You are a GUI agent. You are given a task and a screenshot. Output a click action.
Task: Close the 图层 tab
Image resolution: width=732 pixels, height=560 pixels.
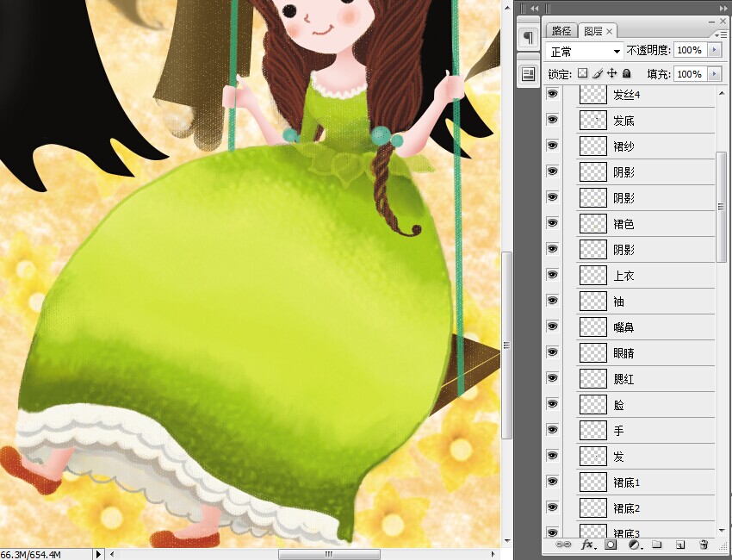coord(609,31)
